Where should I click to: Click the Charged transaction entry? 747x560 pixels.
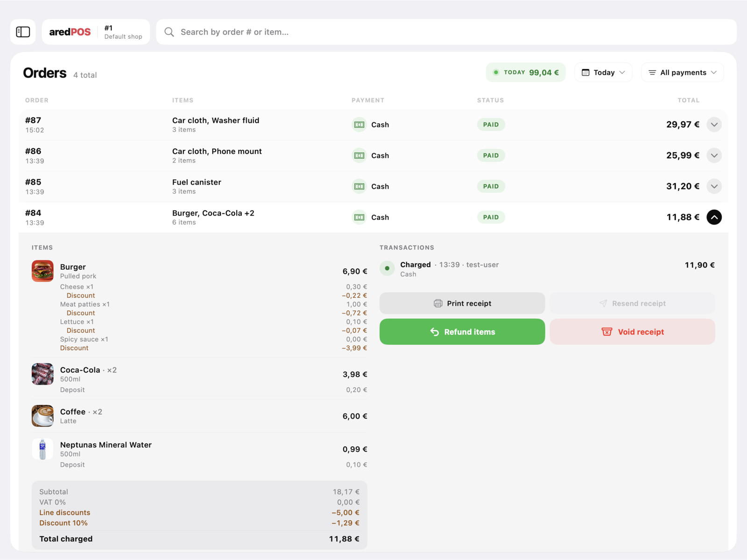[547, 269]
